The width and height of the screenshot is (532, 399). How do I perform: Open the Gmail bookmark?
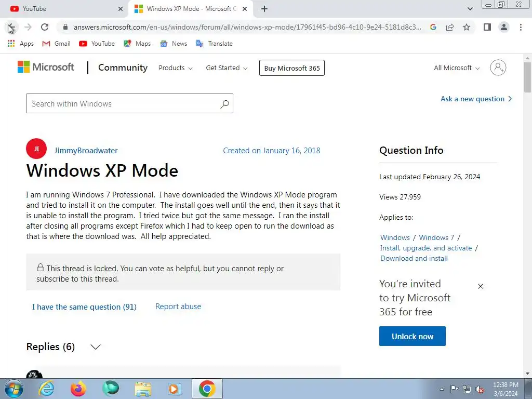(56, 44)
